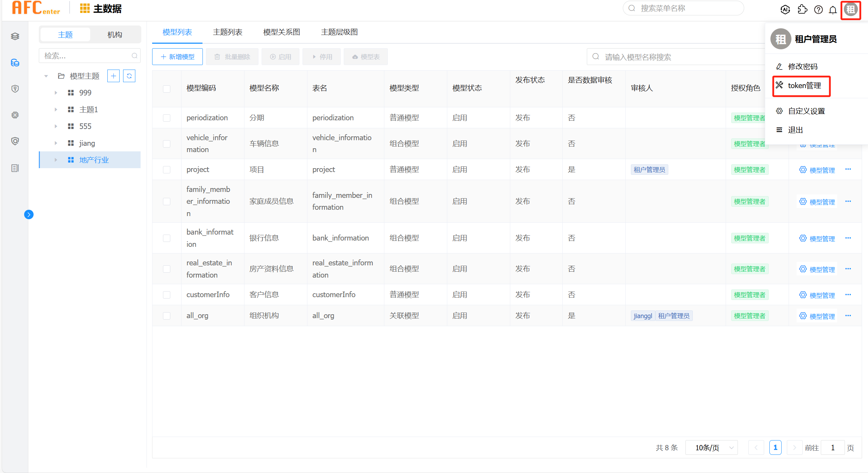
Task: Add a new model theme with plus icon
Action: tap(113, 76)
